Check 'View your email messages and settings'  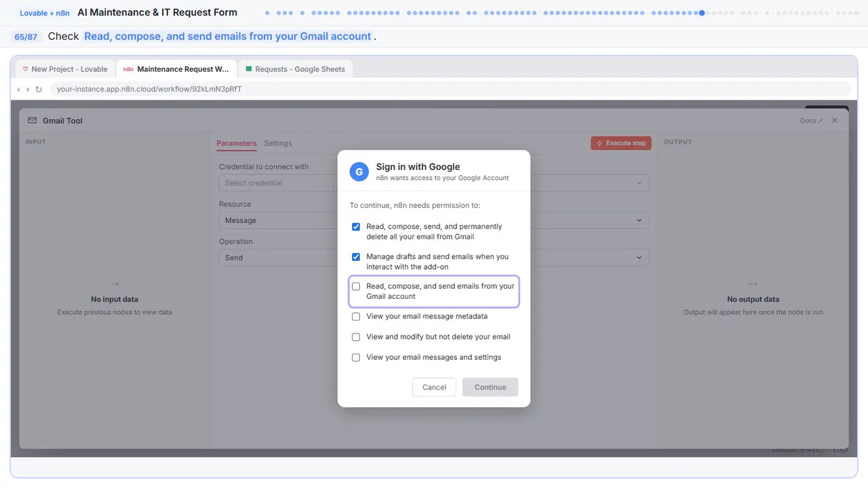click(356, 357)
